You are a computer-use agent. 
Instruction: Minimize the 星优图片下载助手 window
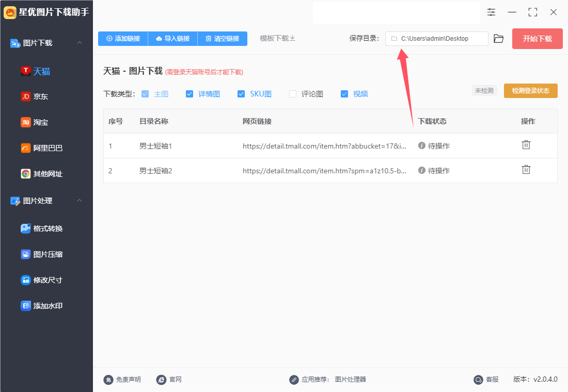pos(512,12)
